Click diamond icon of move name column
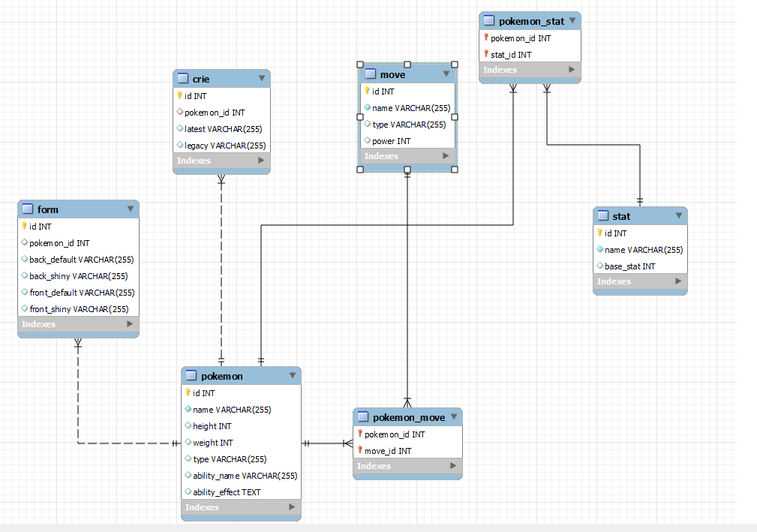 click(368, 107)
